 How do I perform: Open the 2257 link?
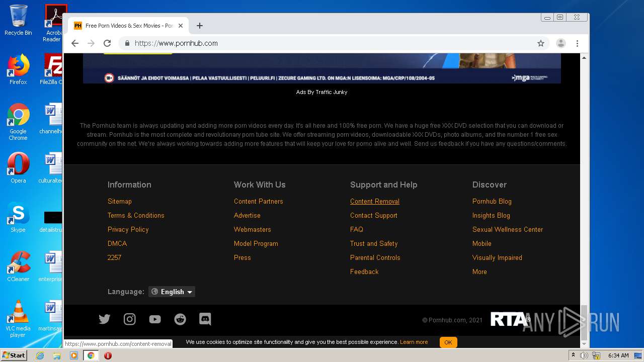[x=114, y=257]
